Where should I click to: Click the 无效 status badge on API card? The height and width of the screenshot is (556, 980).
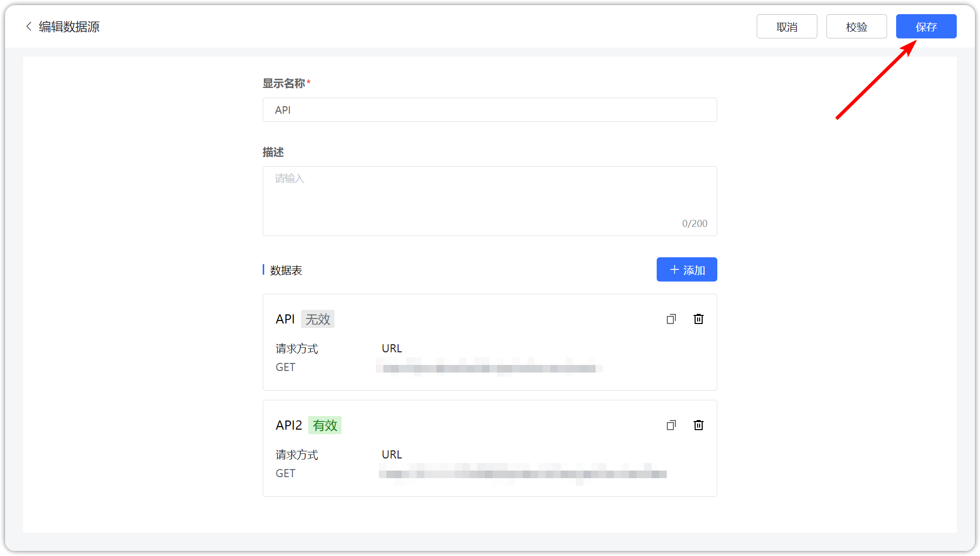click(317, 319)
